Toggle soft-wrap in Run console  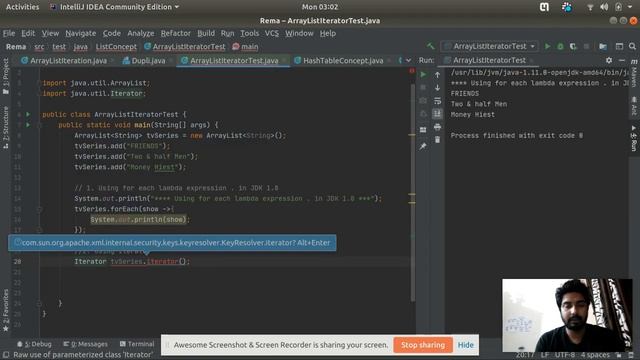coord(437,101)
